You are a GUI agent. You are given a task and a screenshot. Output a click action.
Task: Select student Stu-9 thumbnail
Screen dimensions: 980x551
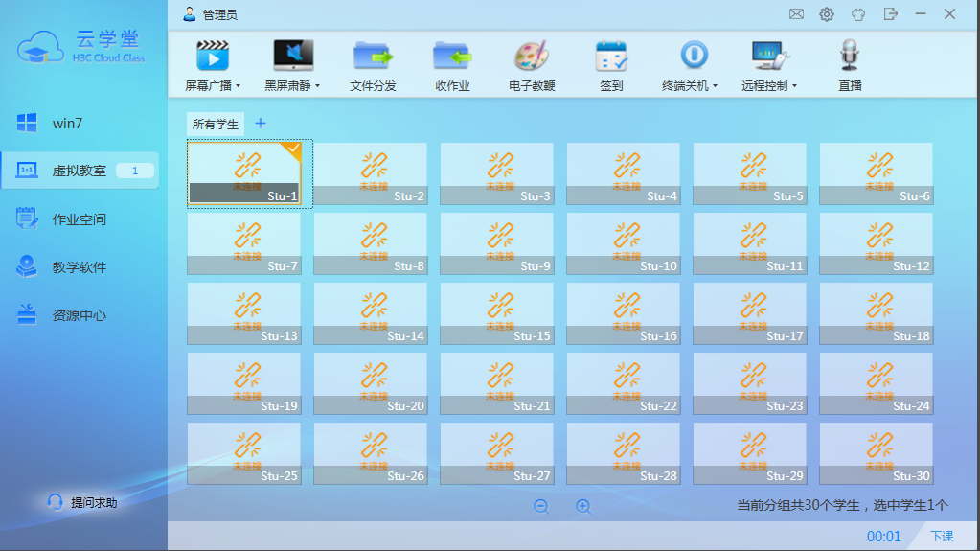497,243
